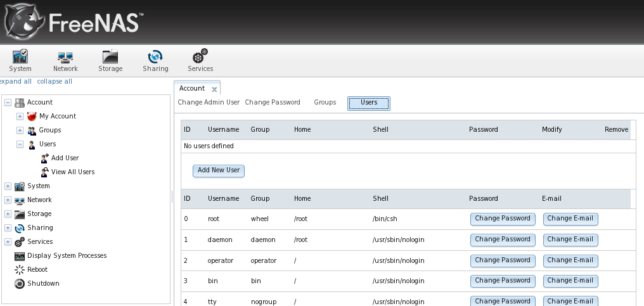The width and height of the screenshot is (644, 306).
Task: Change e-mail for operator user
Action: click(x=570, y=261)
